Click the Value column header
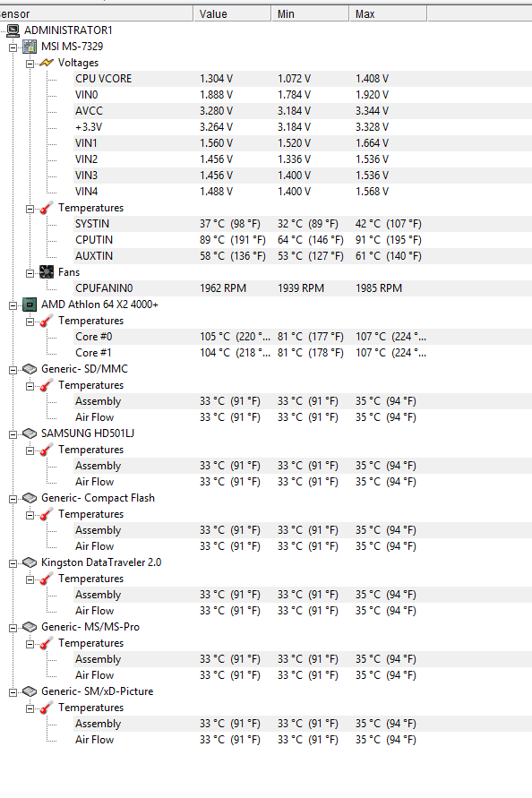This screenshot has height=798, width=532. [232, 13]
